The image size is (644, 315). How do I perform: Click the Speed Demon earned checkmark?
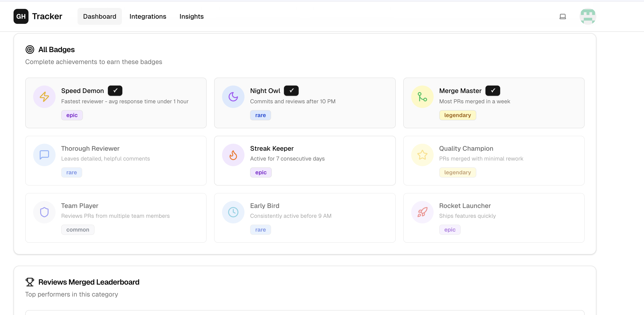pos(115,91)
